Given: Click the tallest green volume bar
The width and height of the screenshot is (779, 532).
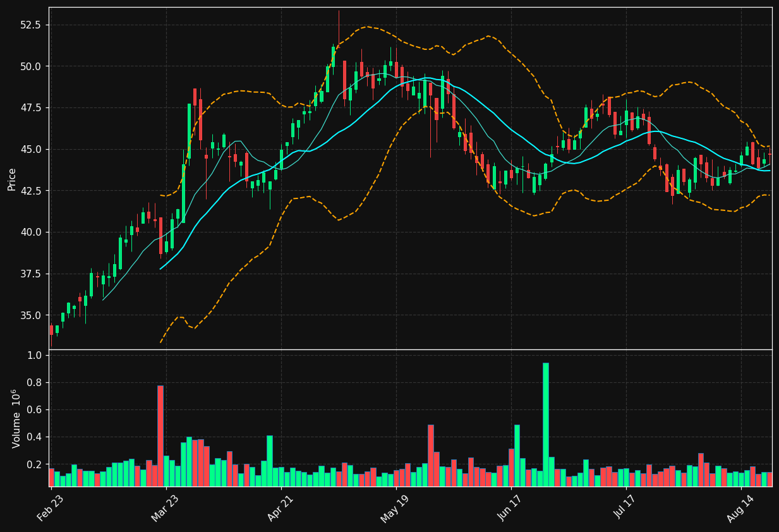Looking at the screenshot, I should pyautogui.click(x=546, y=425).
